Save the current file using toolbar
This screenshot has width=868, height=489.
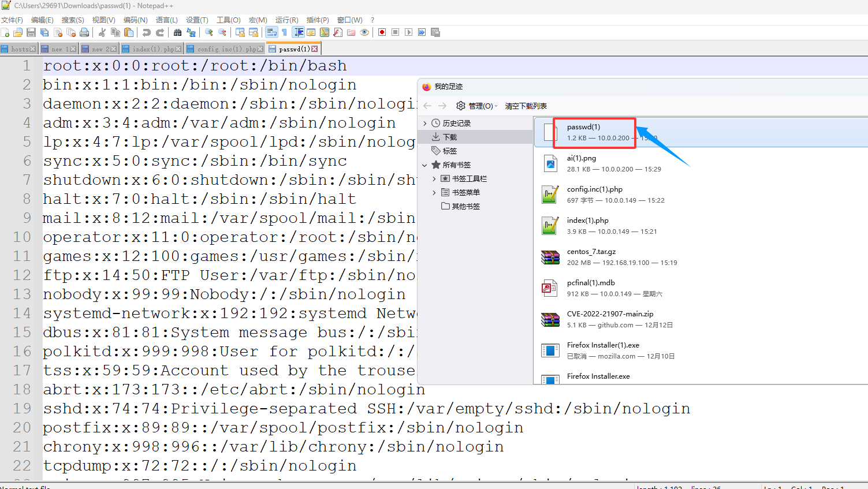(x=31, y=32)
